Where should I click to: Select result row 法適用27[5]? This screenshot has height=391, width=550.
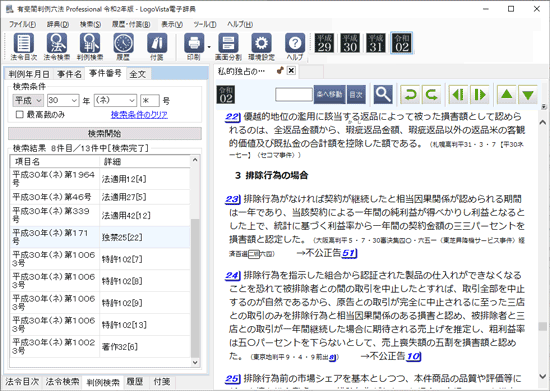point(100,197)
